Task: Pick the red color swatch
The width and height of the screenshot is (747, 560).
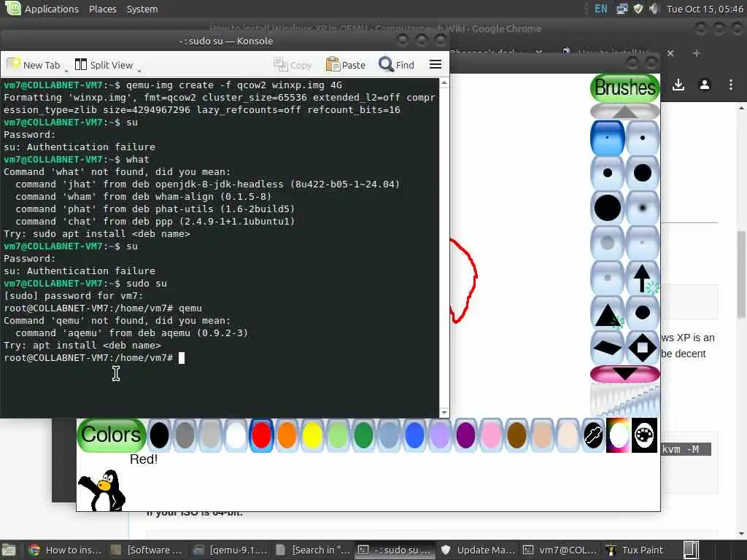Action: click(261, 435)
